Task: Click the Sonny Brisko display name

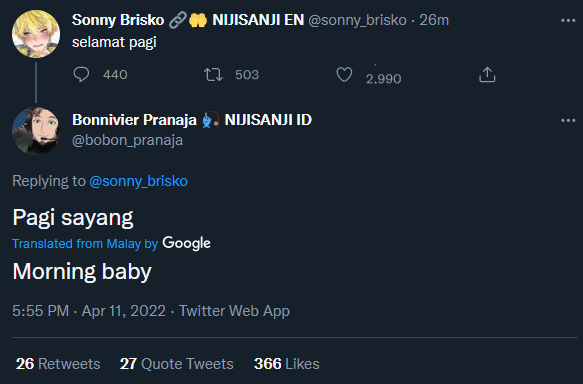Action: click(x=118, y=20)
